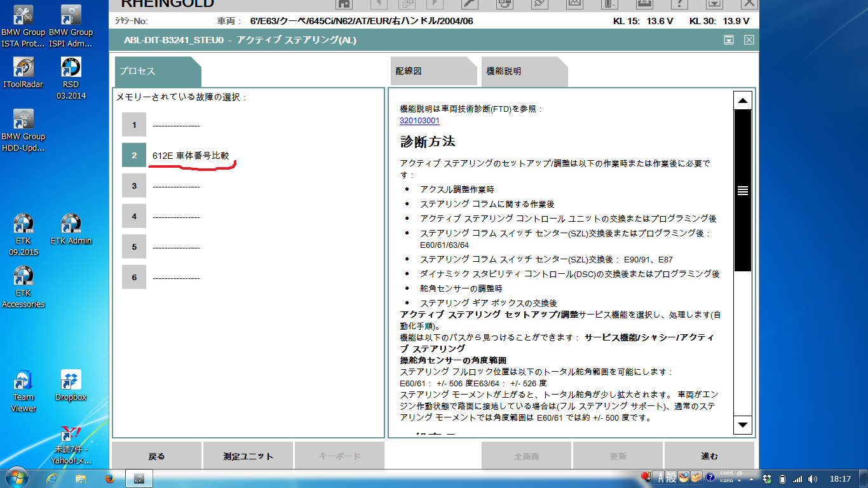Switch to the 機能説明 tab
This screenshot has width=868, height=488.
[525, 71]
